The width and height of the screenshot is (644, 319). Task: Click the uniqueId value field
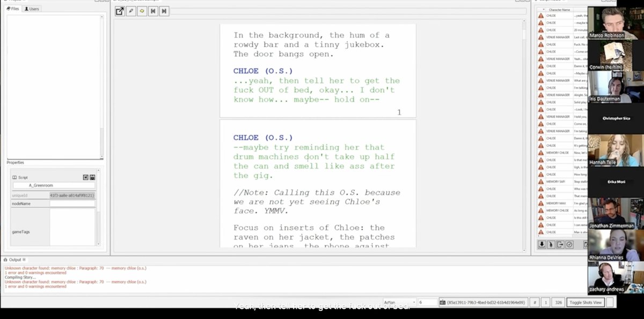(x=72, y=195)
